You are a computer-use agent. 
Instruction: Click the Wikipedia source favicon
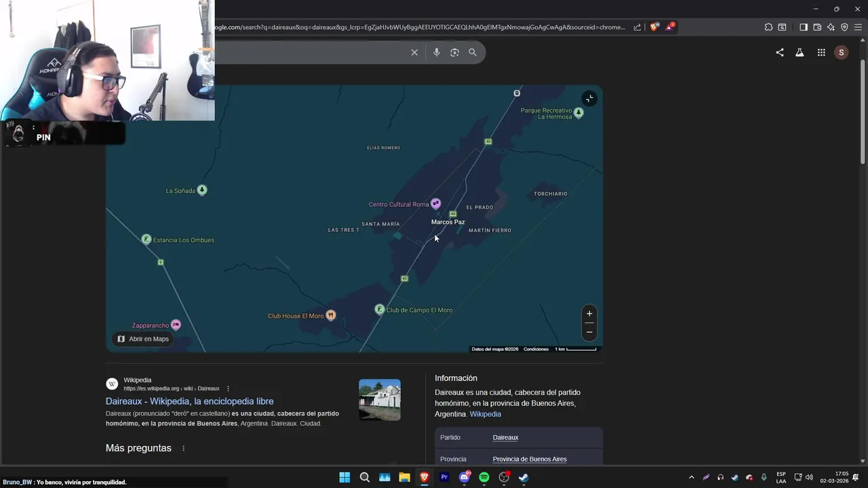[112, 384]
